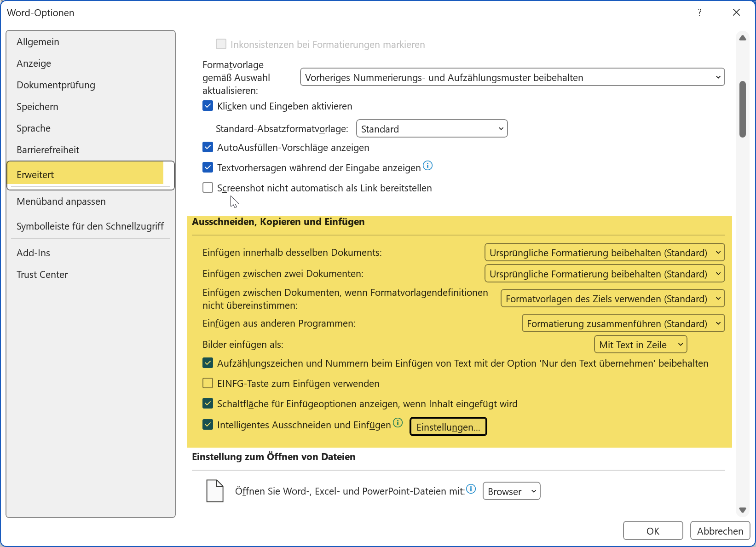Click the vertical scrollbar thumb
Screen dimensions: 756x547
pos(742,109)
